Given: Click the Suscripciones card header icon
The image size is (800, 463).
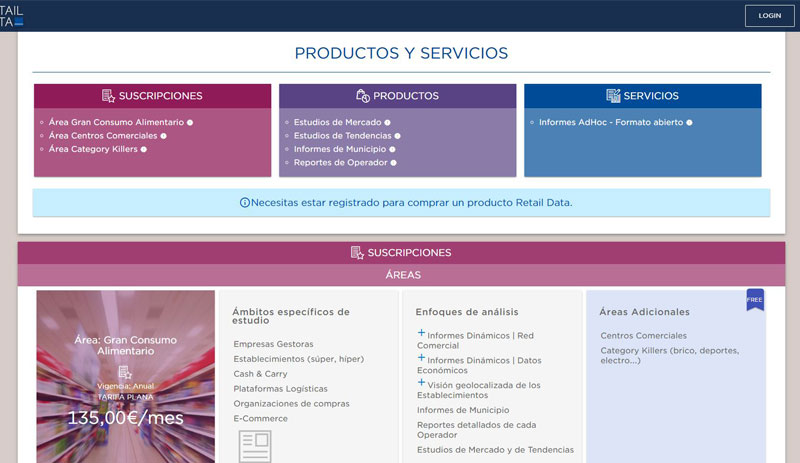Looking at the screenshot, I should [x=108, y=96].
